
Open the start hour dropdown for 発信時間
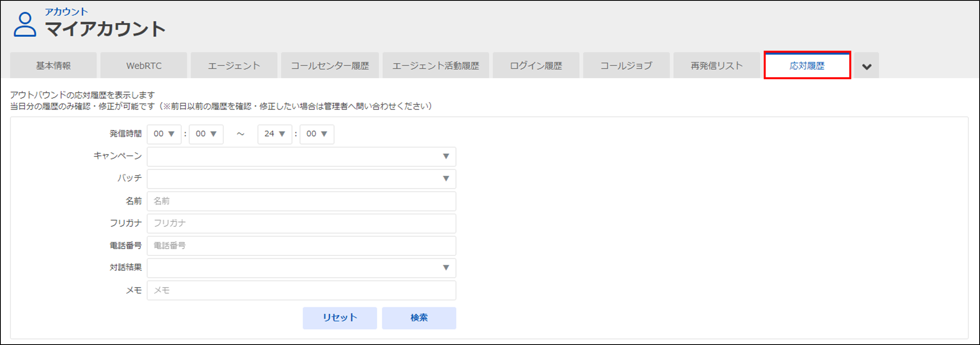pyautogui.click(x=164, y=134)
